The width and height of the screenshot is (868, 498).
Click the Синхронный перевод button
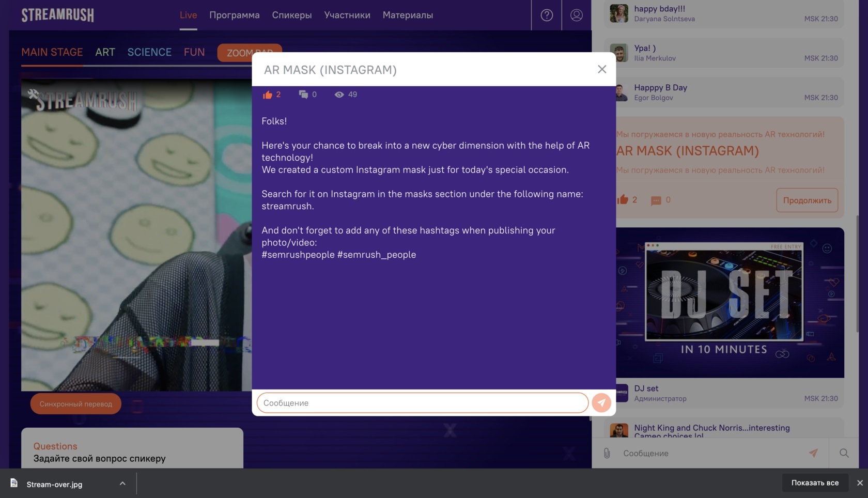click(x=76, y=404)
